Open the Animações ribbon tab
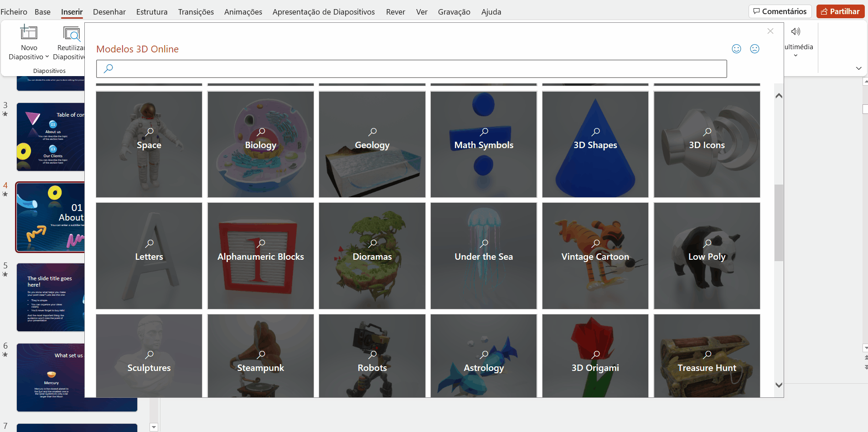 tap(243, 12)
